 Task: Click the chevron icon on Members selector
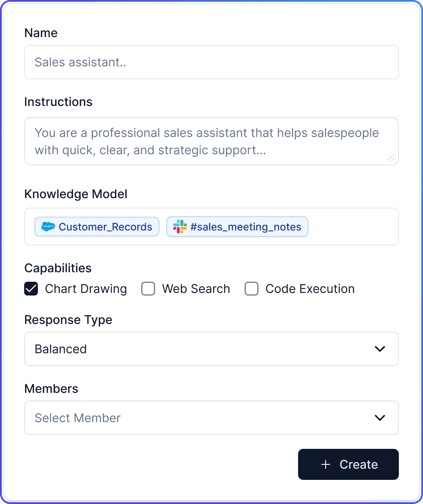380,418
